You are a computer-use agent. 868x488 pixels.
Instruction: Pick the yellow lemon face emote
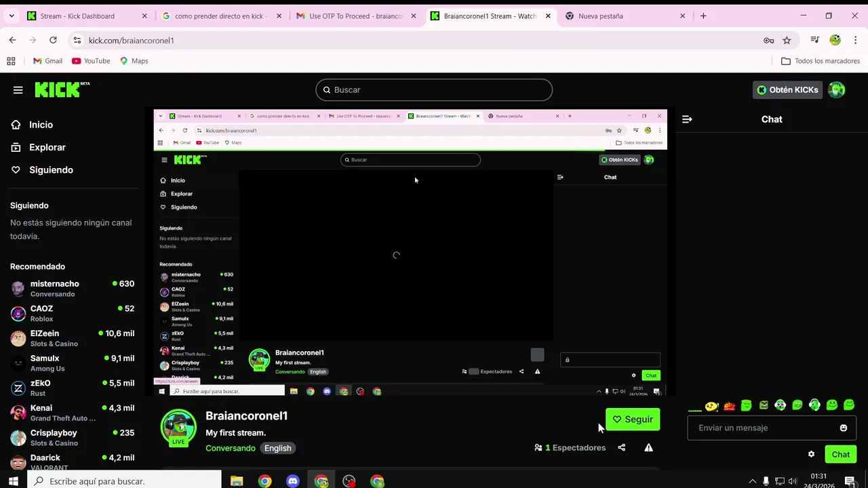pos(711,406)
